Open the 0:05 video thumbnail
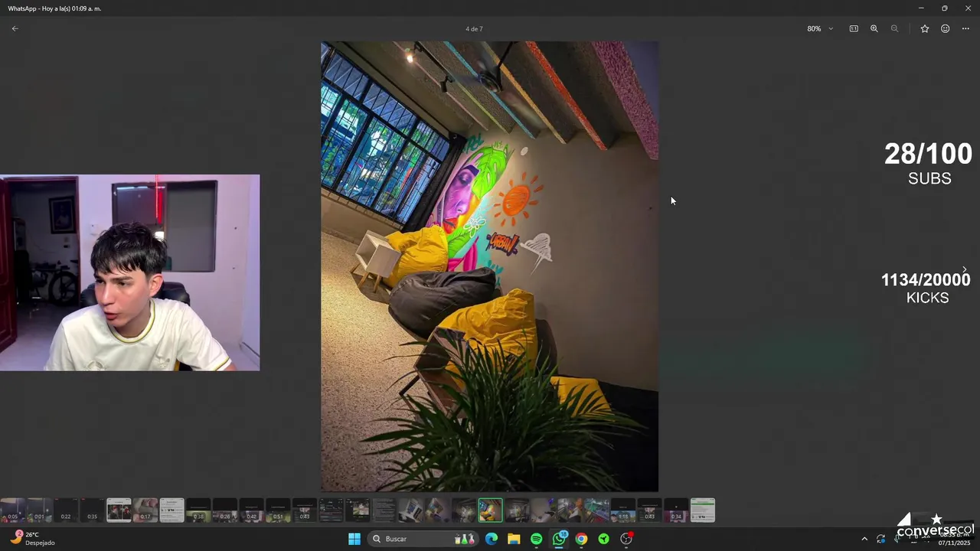980x551 pixels. 13,510
